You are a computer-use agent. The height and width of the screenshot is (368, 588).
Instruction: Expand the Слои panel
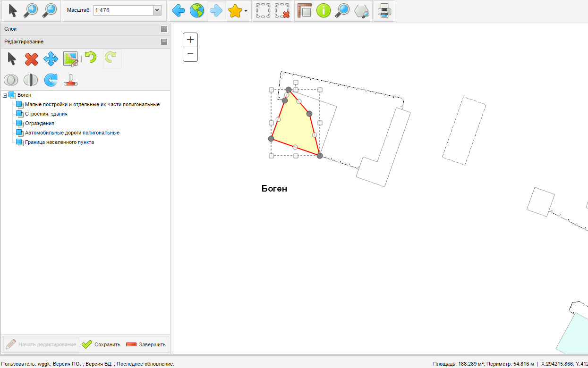[164, 29]
